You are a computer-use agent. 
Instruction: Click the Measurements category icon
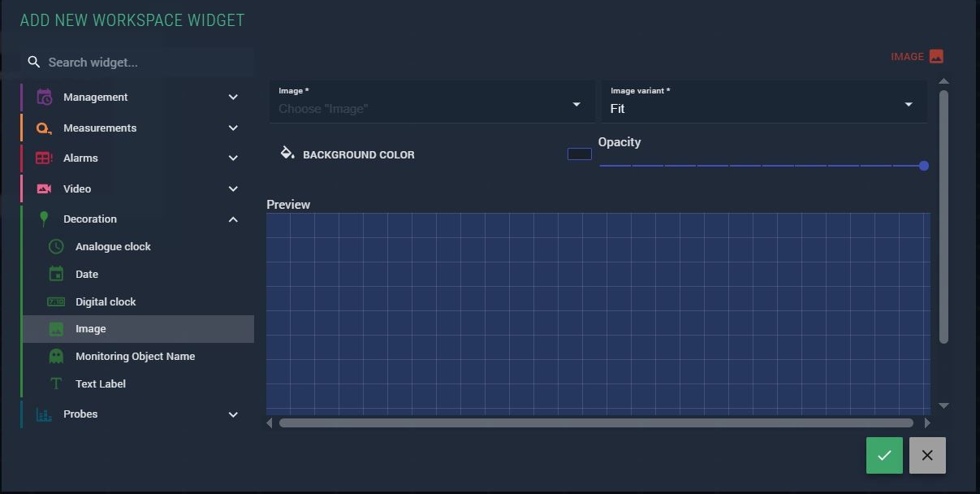pos(45,128)
